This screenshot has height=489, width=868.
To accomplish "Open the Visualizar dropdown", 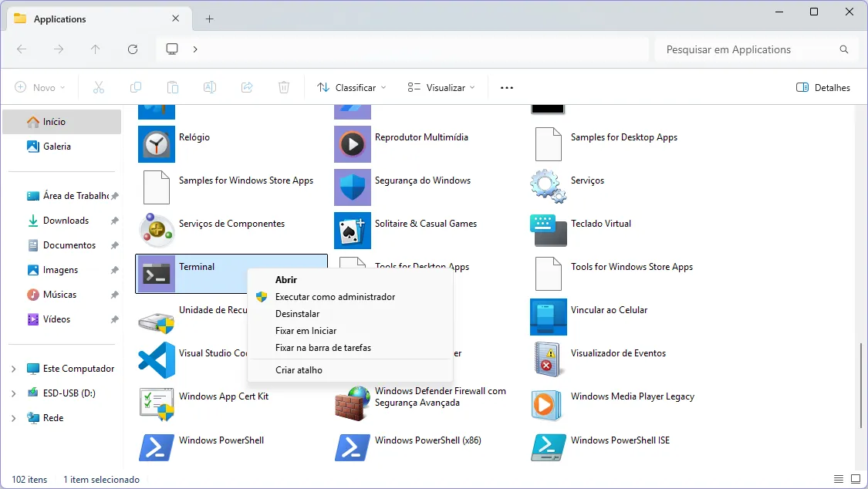I will [x=441, y=87].
